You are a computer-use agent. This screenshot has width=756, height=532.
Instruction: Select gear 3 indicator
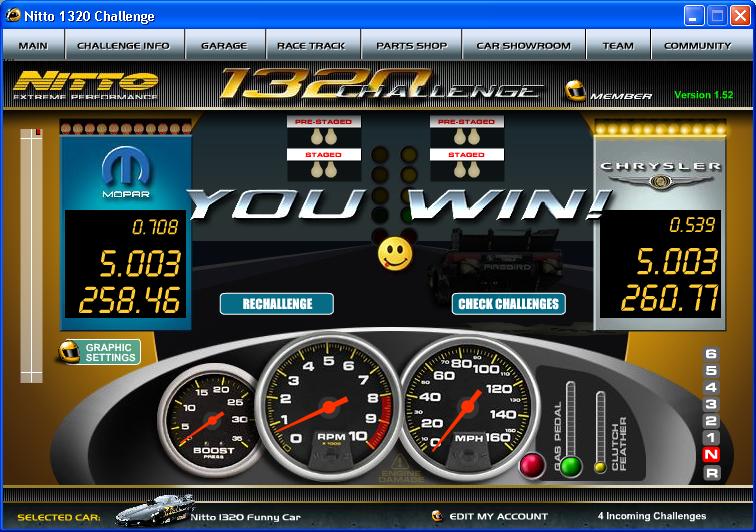pyautogui.click(x=711, y=404)
